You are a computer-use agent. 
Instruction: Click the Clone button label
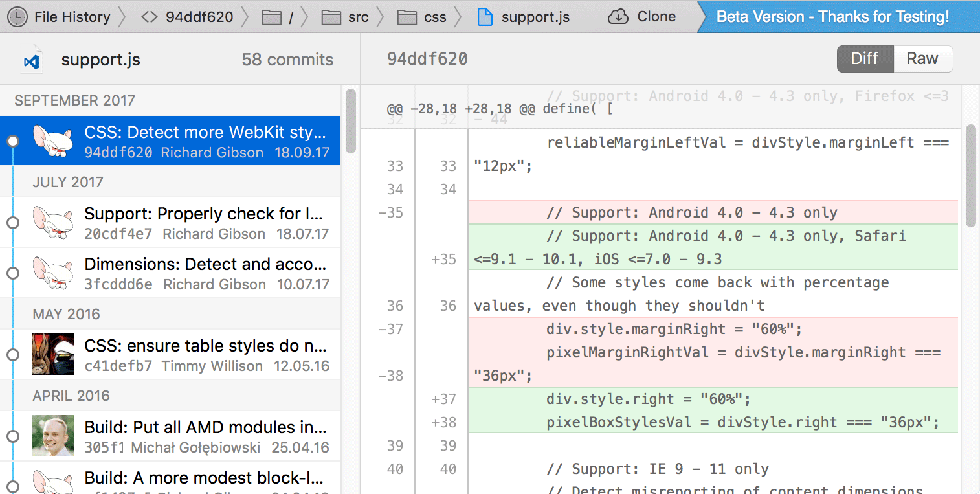[x=656, y=17]
